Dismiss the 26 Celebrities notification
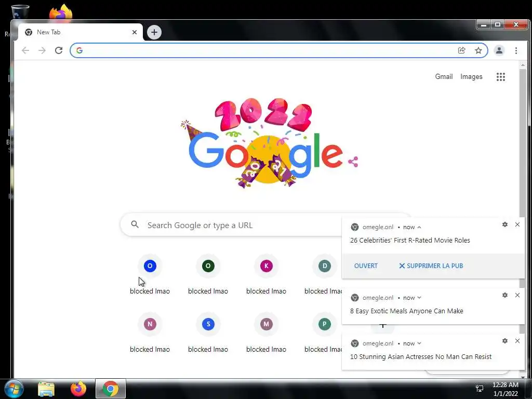 pos(517,224)
